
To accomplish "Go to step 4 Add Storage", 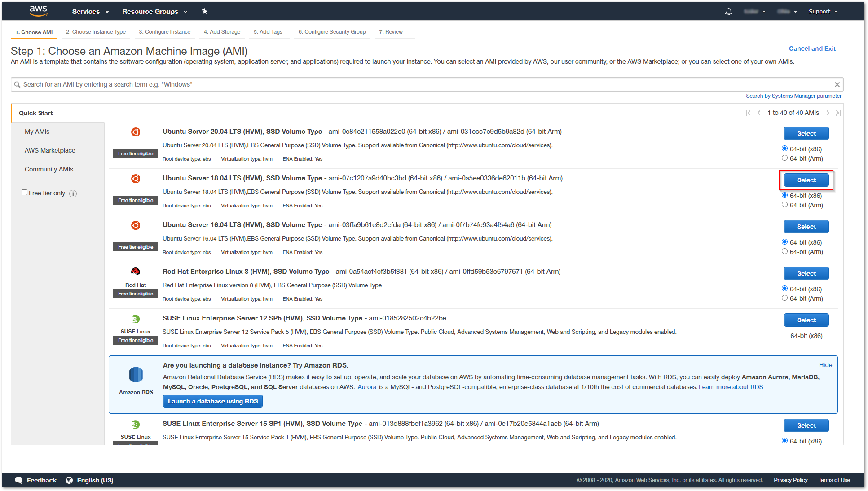I will pos(222,32).
